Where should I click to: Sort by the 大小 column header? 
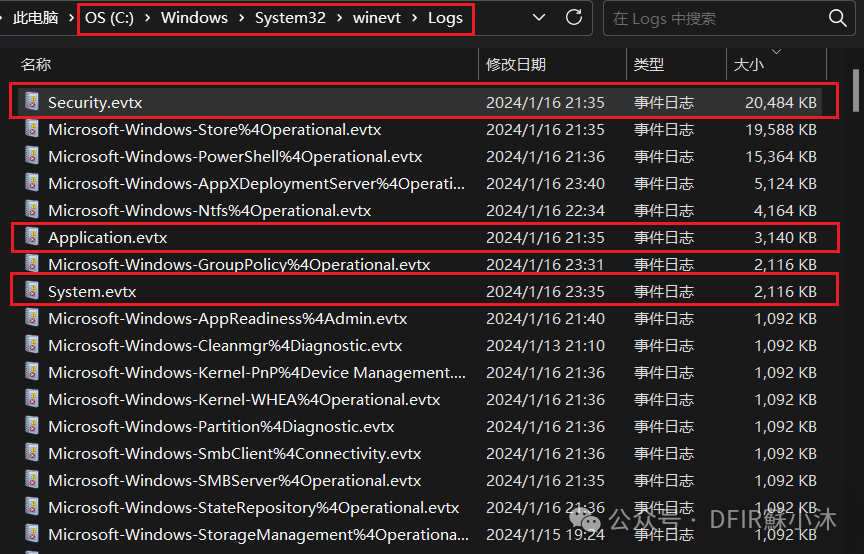tap(748, 64)
